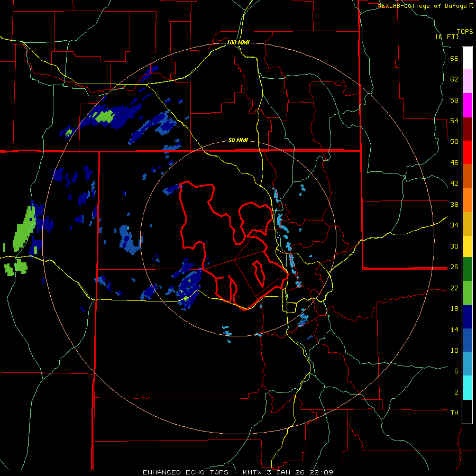The height and width of the screenshot is (476, 476).
Task: Click the white 66 kft color swatch
Action: coord(467,58)
